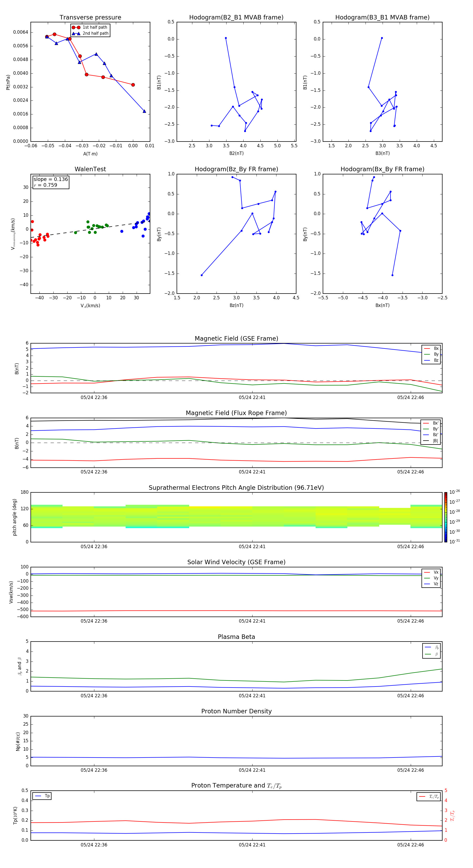The width and height of the screenshot is (473, 868).
Task: Click the last red circle at A=0.00
Action: [133, 85]
